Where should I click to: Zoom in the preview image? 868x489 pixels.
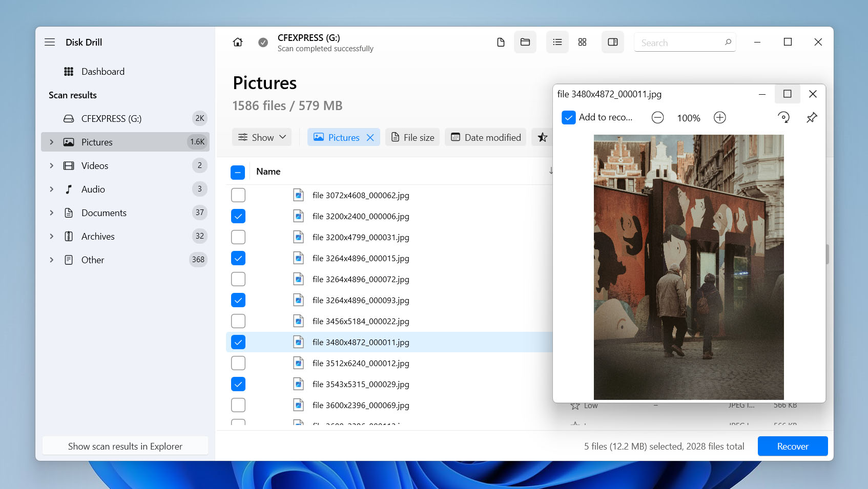click(720, 118)
